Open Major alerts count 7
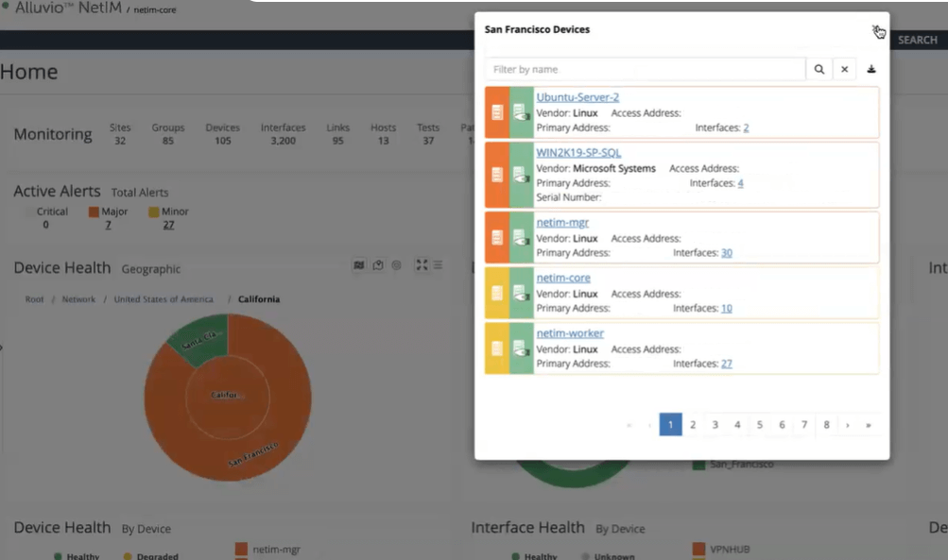The height and width of the screenshot is (560, 948). pos(109,225)
